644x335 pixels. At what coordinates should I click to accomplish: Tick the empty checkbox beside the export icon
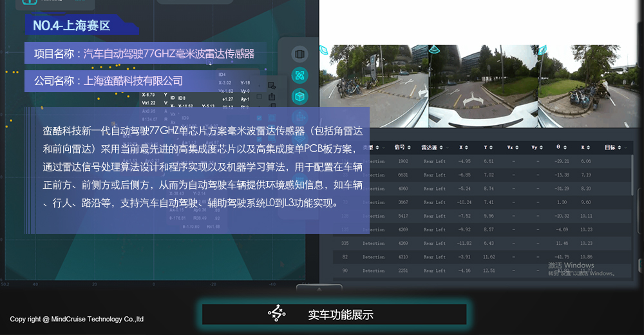coord(259,97)
